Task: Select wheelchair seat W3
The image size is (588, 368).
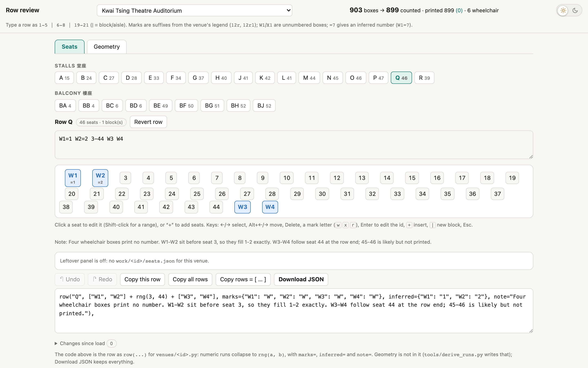Action: (243, 207)
